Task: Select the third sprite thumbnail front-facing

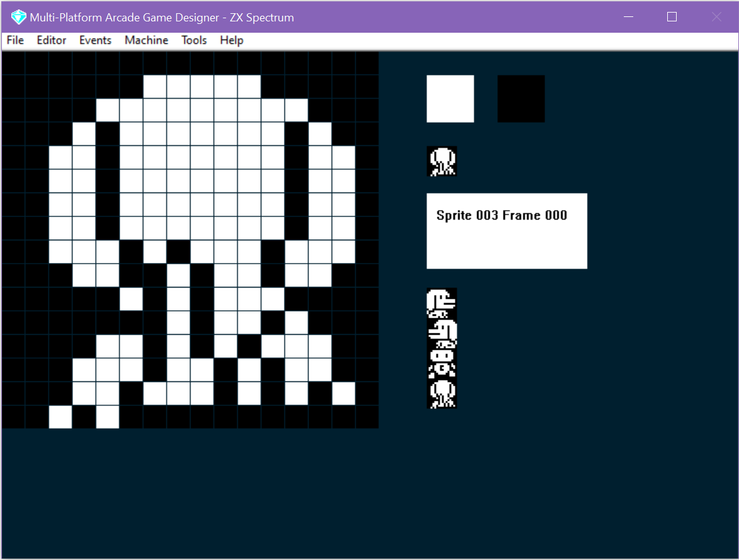Action: tap(442, 363)
